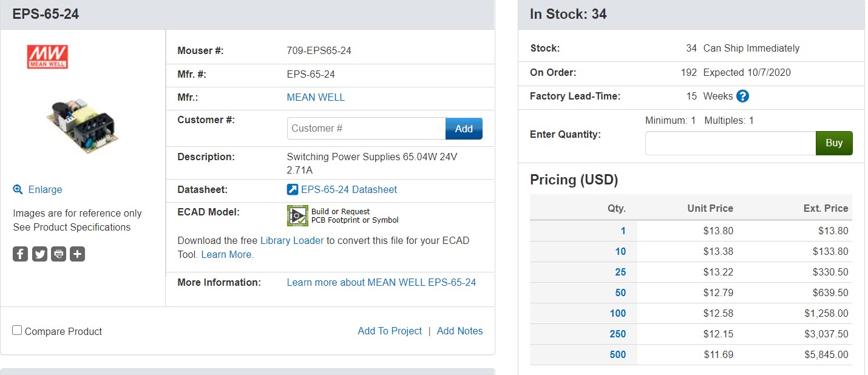Click the datasheet external link icon
The height and width of the screenshot is (375, 868).
click(x=293, y=189)
